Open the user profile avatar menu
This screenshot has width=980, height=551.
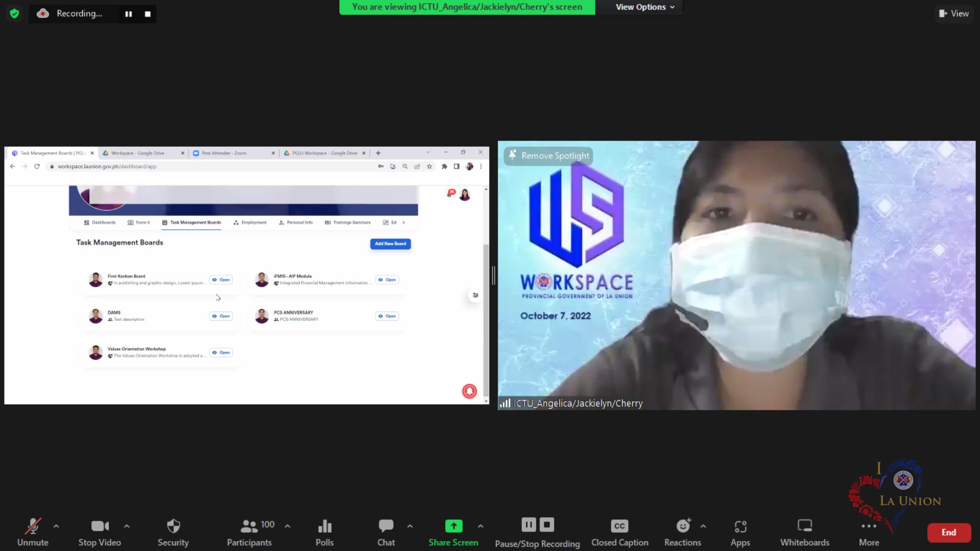[465, 195]
